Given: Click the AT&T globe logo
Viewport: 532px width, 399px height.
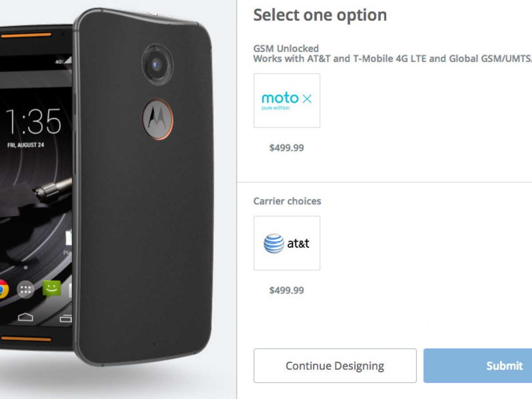Looking at the screenshot, I should coord(274,243).
